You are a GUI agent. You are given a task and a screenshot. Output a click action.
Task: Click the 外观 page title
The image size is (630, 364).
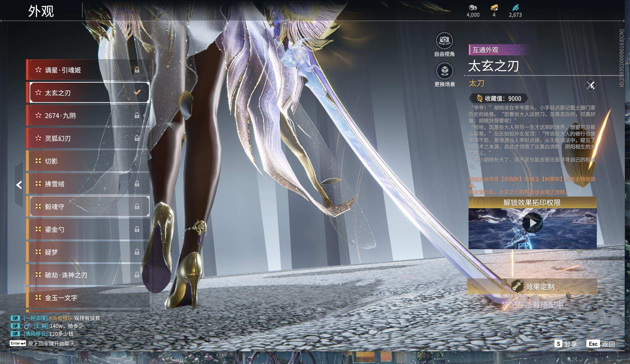[x=41, y=11]
